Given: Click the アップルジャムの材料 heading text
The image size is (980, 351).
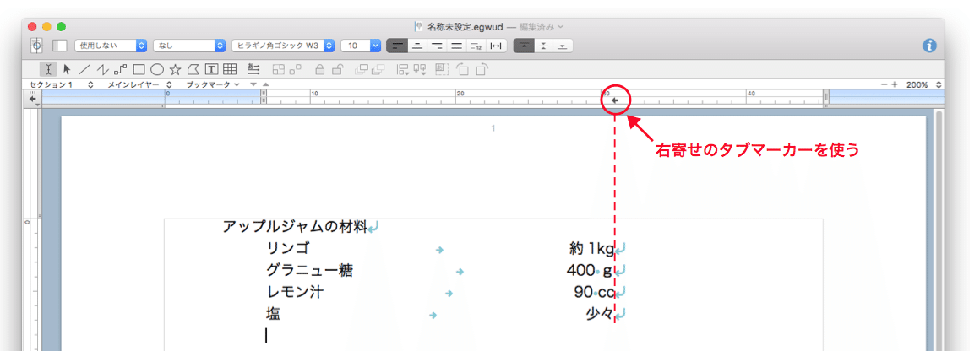Looking at the screenshot, I should tap(296, 227).
